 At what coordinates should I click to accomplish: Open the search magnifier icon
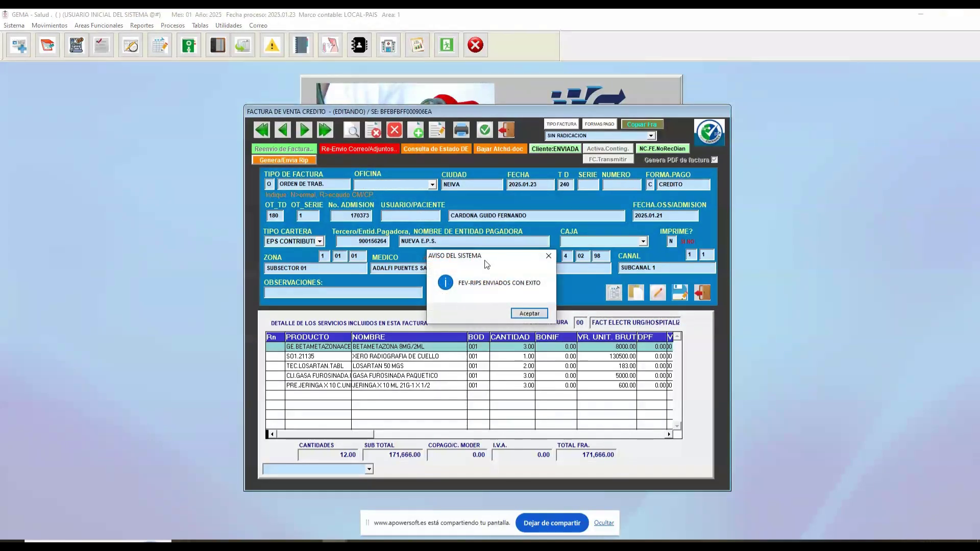352,130
